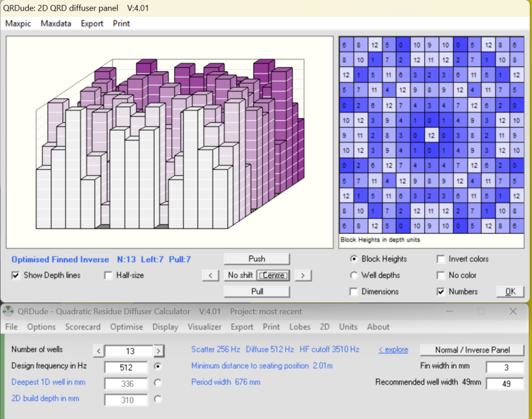The width and height of the screenshot is (532, 419).
Task: Select the 2D build depth radio button
Action: (x=157, y=399)
